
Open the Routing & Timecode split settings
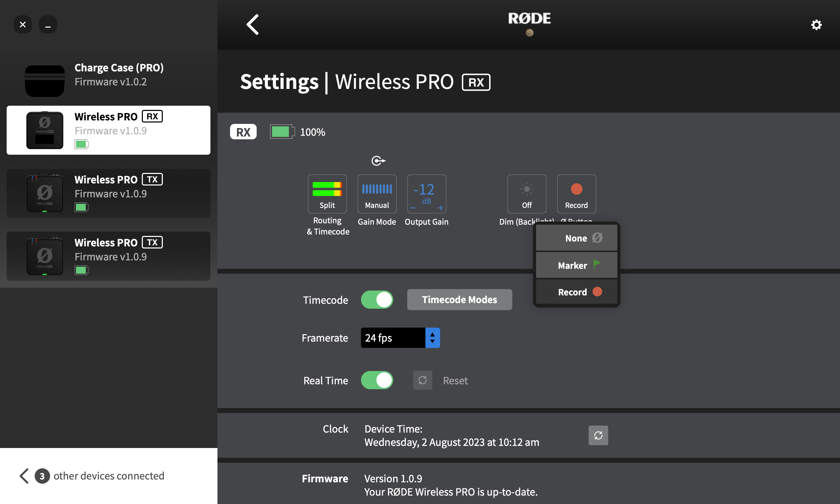pyautogui.click(x=327, y=194)
